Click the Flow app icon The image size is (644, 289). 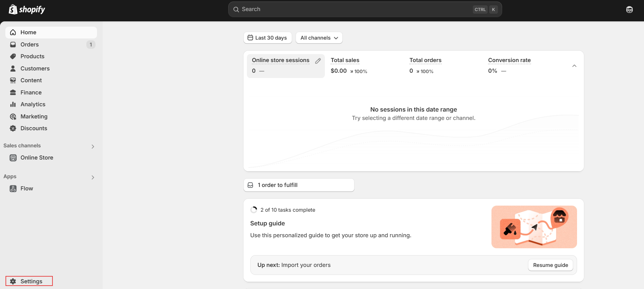(13, 188)
